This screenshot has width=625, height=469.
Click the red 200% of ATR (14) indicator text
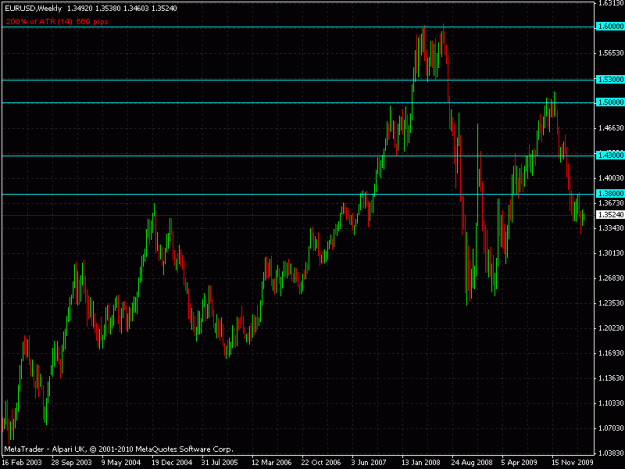(x=57, y=22)
